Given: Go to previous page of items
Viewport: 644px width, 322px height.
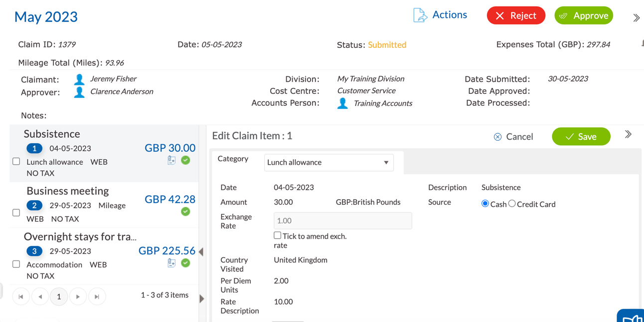Looking at the screenshot, I should tap(40, 297).
